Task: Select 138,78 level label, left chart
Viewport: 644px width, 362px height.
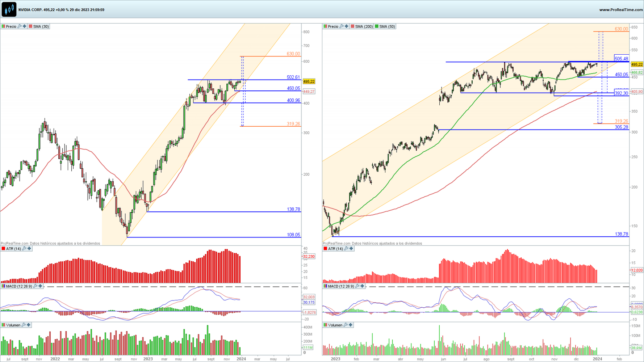Action: pyautogui.click(x=293, y=209)
